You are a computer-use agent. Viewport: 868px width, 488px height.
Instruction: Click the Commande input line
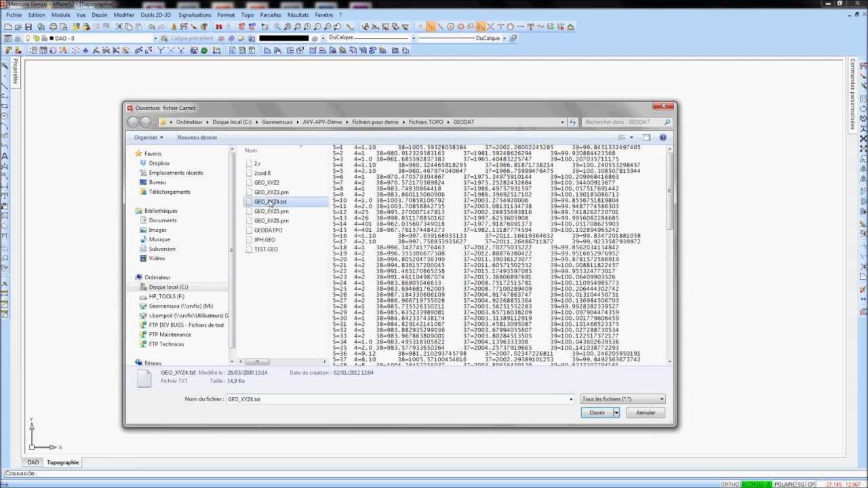pyautogui.click(x=434, y=474)
